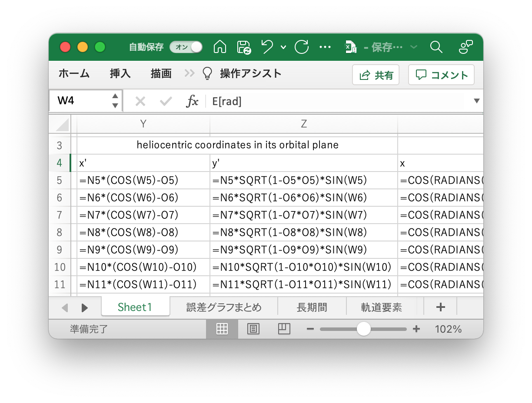
Task: Select row 3 header
Action: click(60, 145)
